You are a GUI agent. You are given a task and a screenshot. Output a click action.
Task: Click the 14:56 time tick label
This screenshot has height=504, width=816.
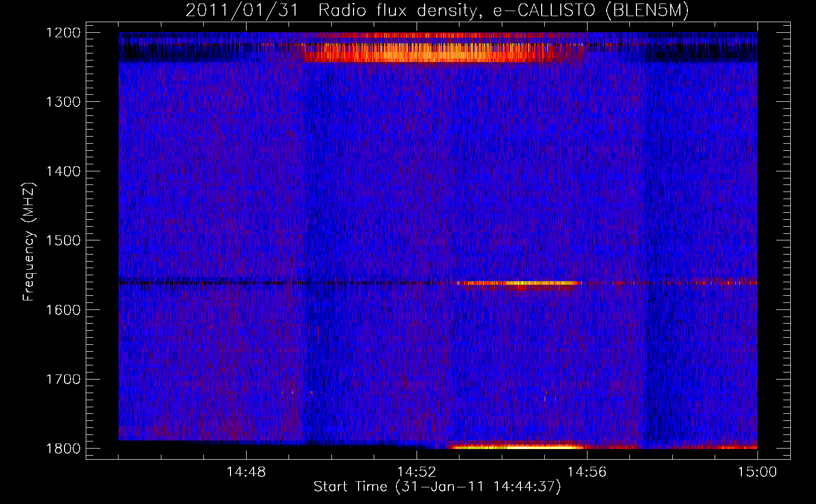pyautogui.click(x=587, y=472)
